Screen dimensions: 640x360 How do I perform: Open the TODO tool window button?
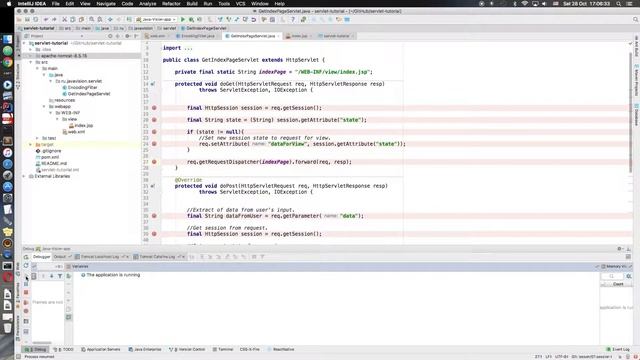(x=65, y=349)
